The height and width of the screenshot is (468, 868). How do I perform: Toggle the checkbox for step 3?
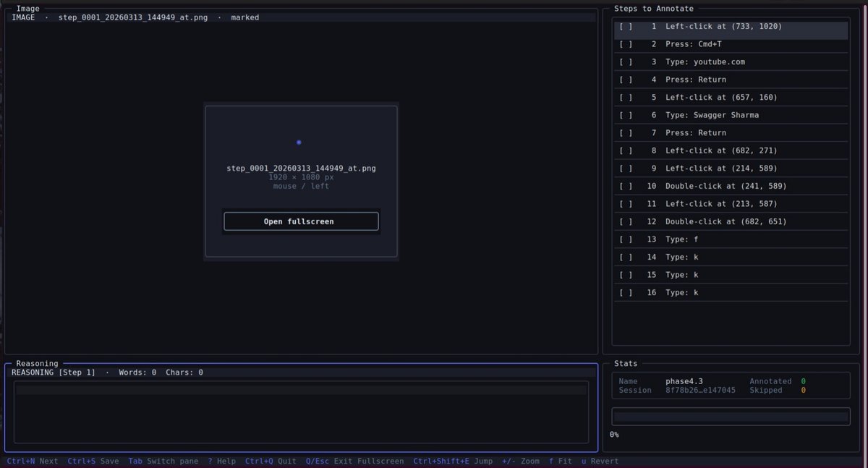click(x=626, y=61)
